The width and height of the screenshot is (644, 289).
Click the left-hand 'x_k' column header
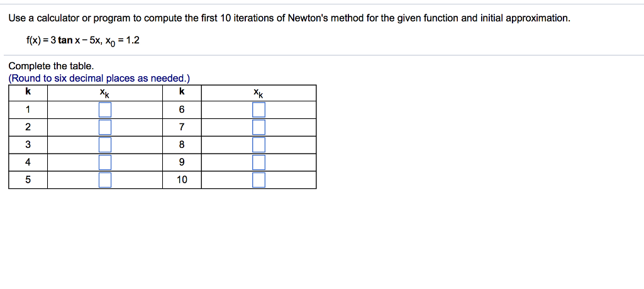[x=104, y=93]
